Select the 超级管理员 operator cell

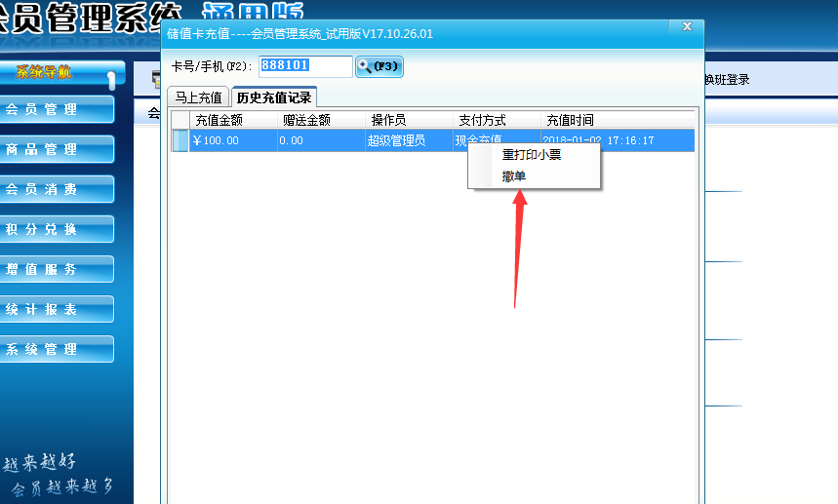click(409, 140)
